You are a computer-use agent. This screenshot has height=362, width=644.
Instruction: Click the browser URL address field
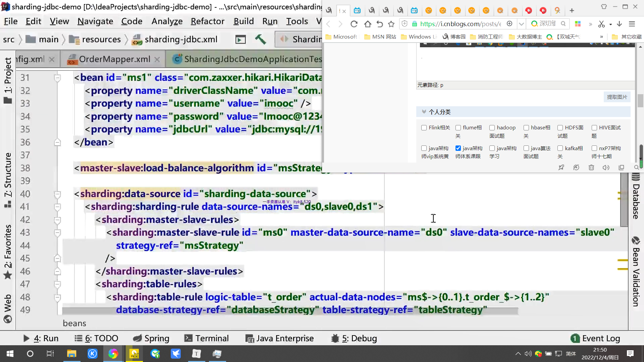[460, 24]
